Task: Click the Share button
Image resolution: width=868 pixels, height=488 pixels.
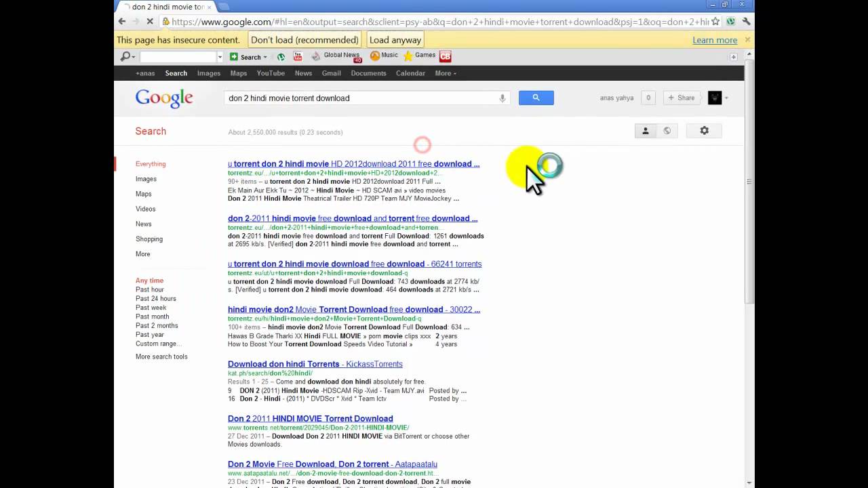Action: point(682,98)
